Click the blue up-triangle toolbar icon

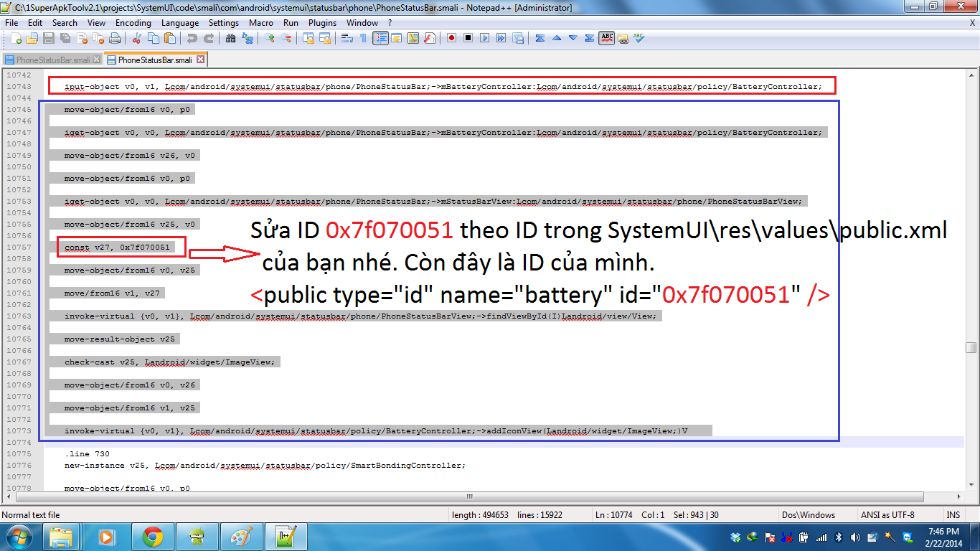(557, 38)
